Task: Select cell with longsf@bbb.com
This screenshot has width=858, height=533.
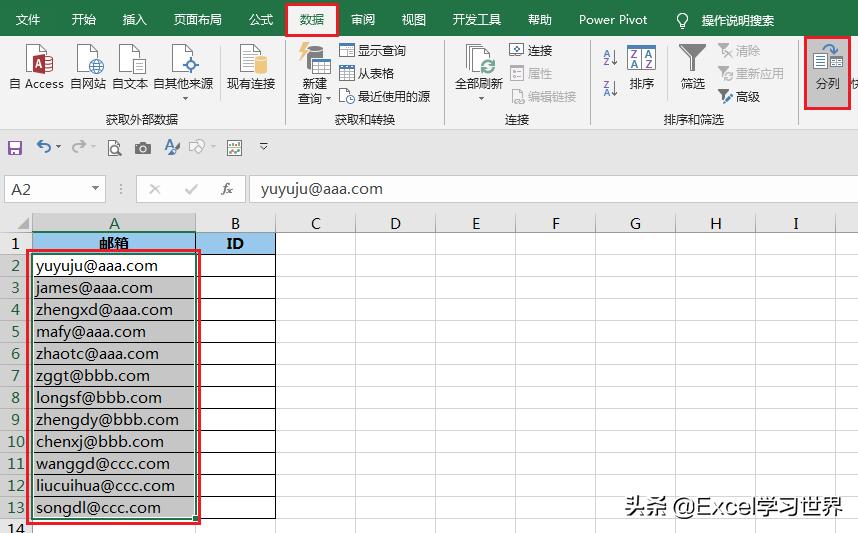Action: 114,398
